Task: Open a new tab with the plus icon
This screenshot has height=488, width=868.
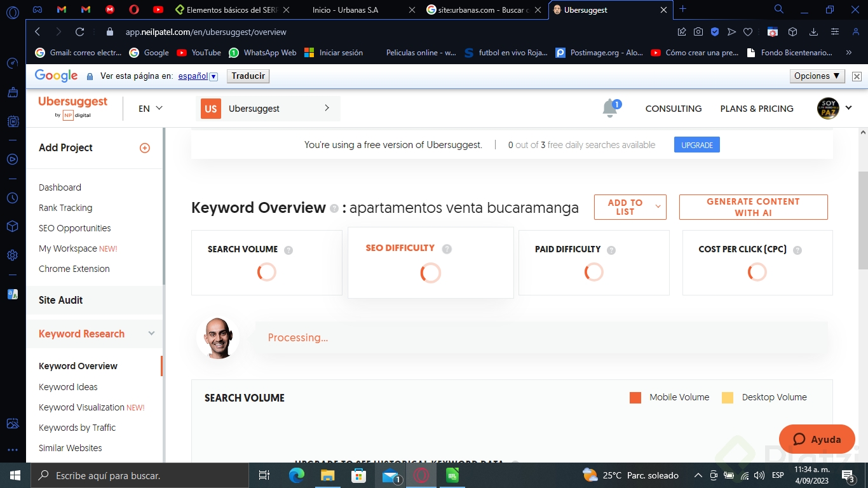Action: [683, 9]
